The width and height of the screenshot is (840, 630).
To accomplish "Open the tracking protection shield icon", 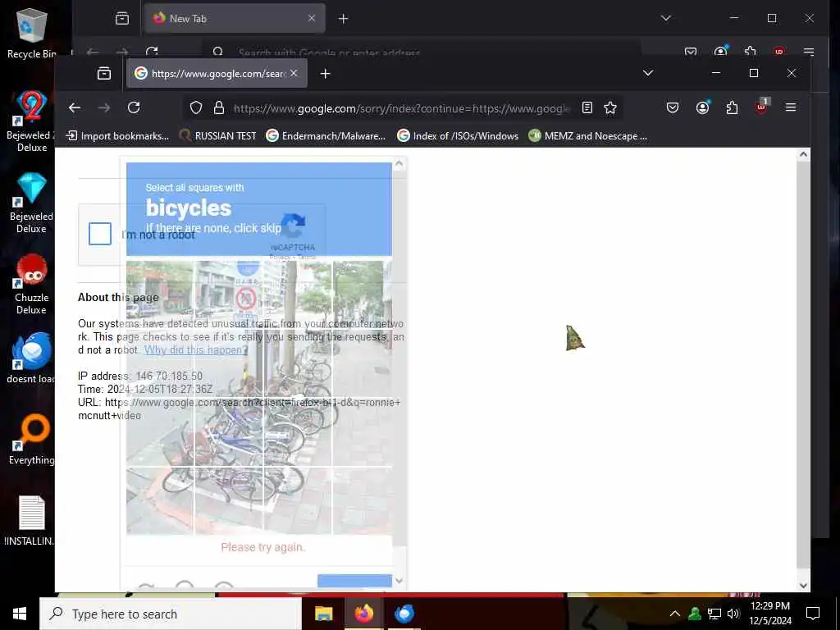I will (196, 108).
